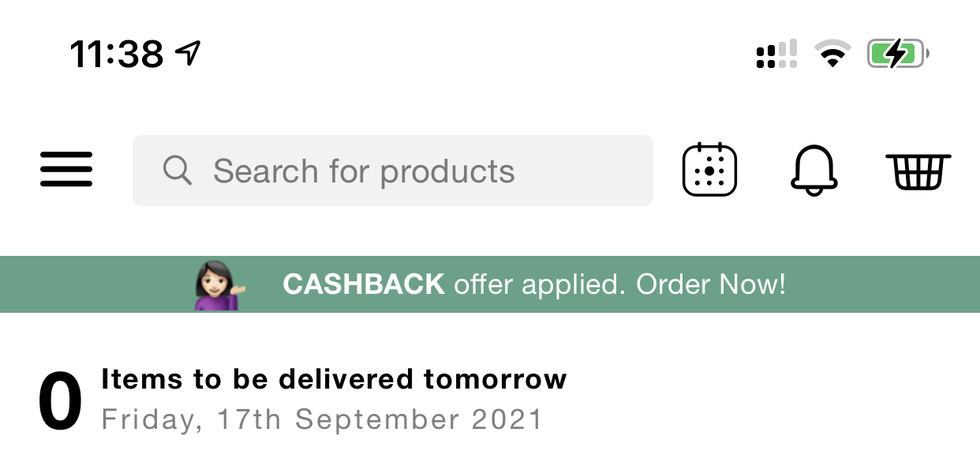
Task: Click the Search for products field
Action: 393,171
